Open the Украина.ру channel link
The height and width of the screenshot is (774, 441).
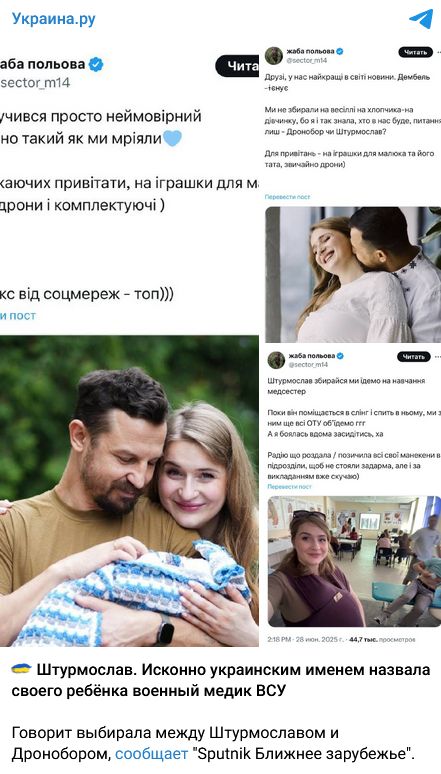54,19
